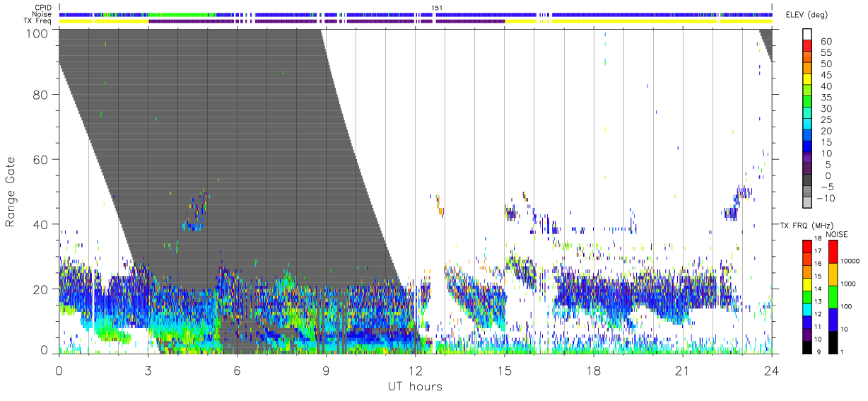This screenshot has height=401, width=868.
Task: Click the red swatch in ELEV color bar
Action: click(x=807, y=47)
